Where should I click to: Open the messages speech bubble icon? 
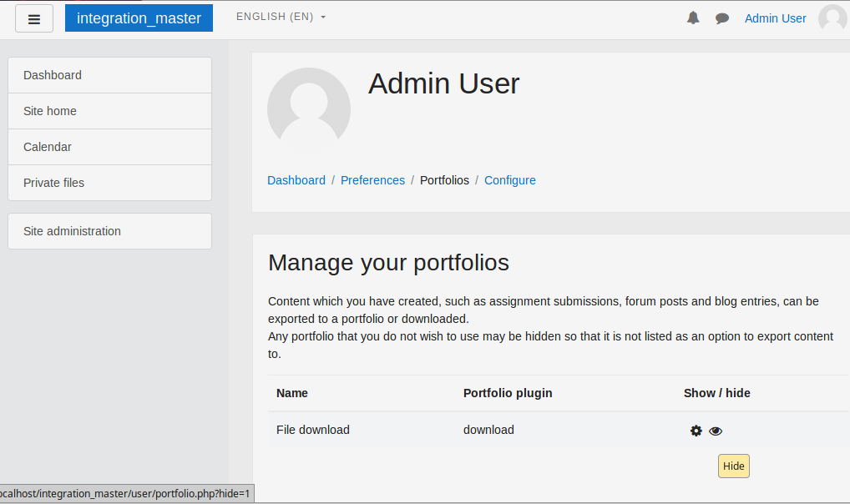click(x=721, y=18)
